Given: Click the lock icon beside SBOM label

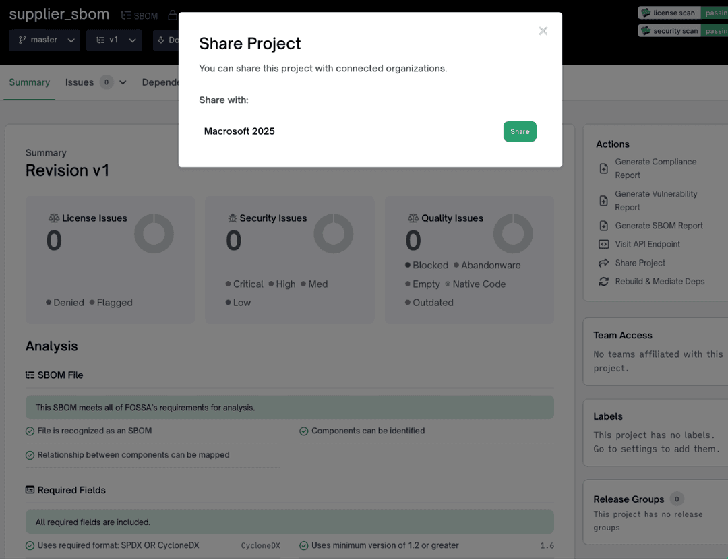Looking at the screenshot, I should point(173,15).
